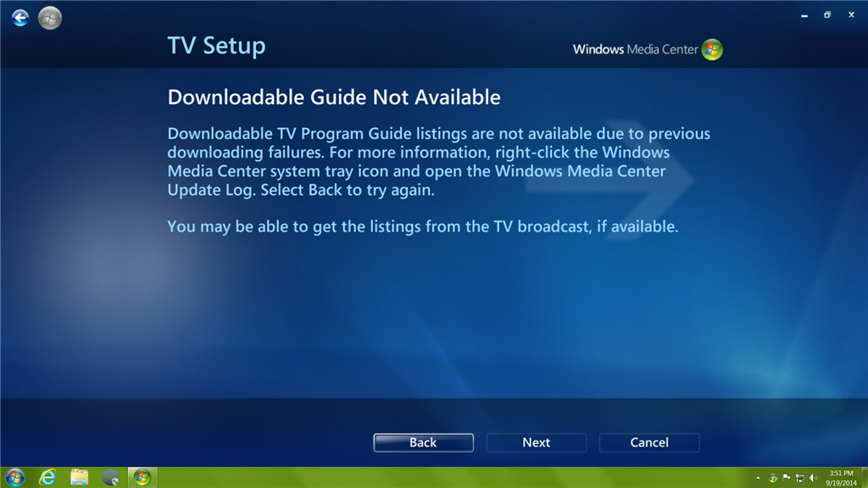This screenshot has height=488, width=868.
Task: Proceed with the Next button
Action: pos(537,442)
